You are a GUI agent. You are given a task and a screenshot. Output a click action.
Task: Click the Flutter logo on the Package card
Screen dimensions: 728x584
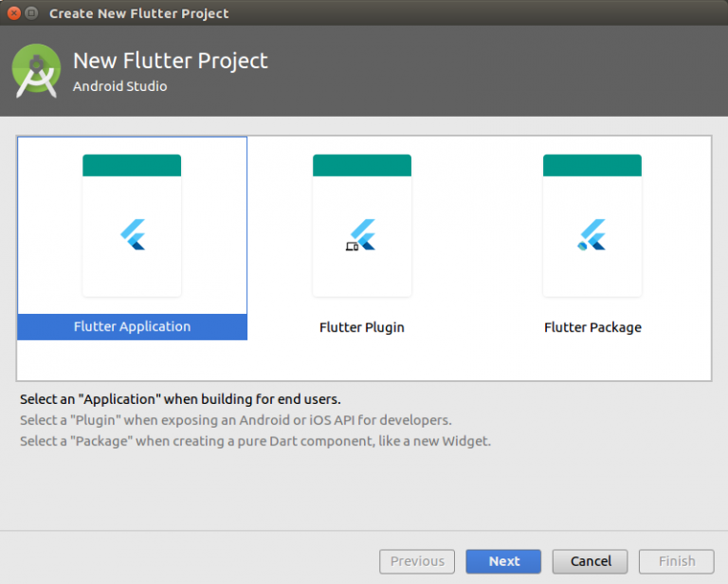pyautogui.click(x=592, y=234)
